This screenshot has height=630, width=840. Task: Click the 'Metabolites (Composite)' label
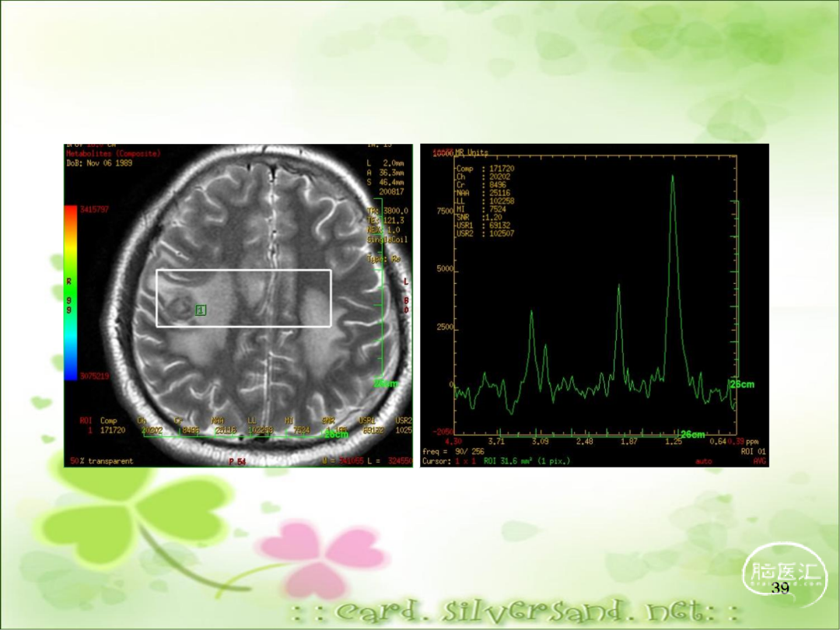tap(113, 154)
